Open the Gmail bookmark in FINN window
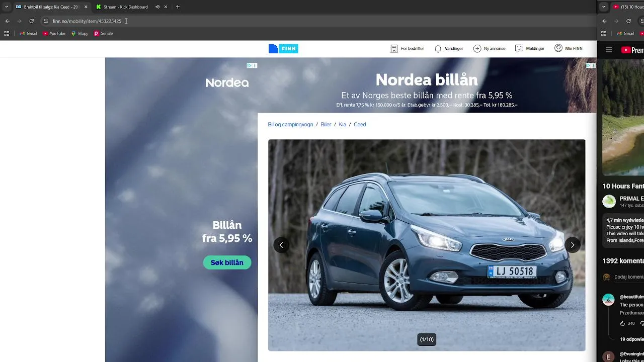 (28, 34)
